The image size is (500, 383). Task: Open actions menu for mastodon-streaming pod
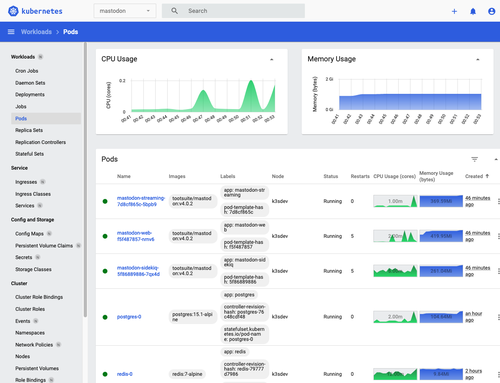(498, 201)
